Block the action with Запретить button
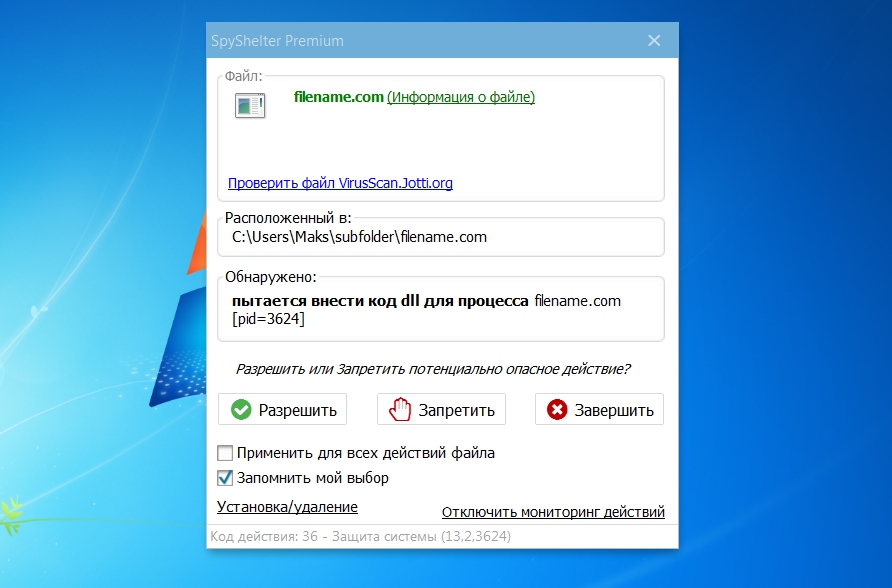 [441, 409]
